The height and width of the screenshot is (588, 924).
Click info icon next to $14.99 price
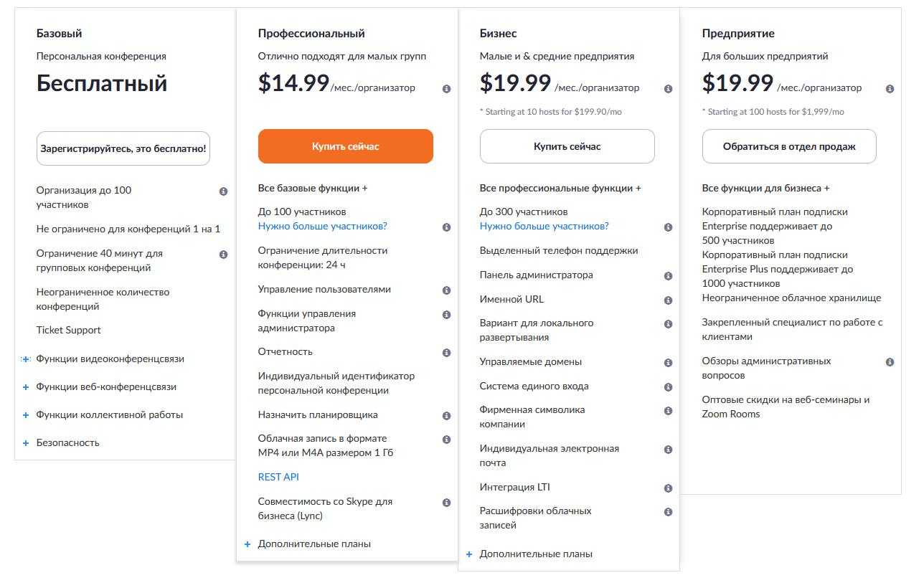coord(446,89)
